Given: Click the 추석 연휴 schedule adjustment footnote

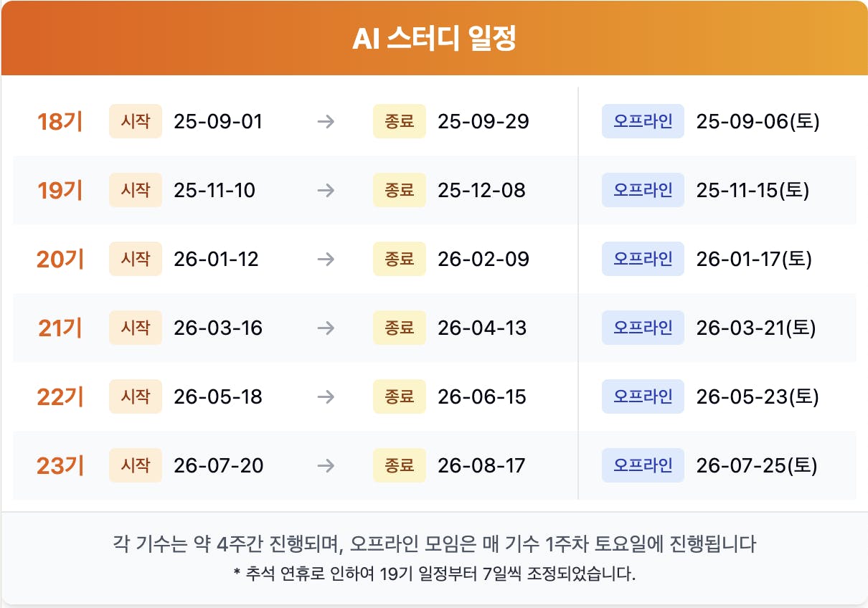Looking at the screenshot, I should point(434,574).
